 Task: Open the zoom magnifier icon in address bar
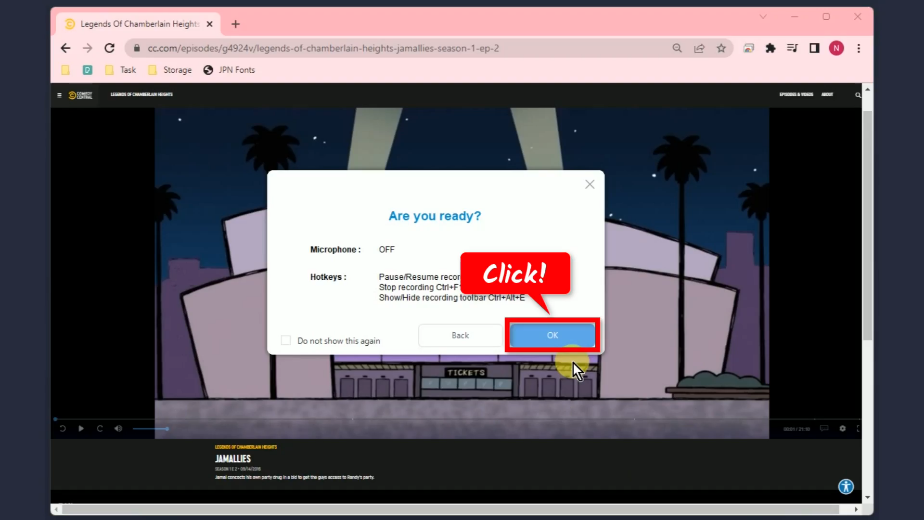677,48
